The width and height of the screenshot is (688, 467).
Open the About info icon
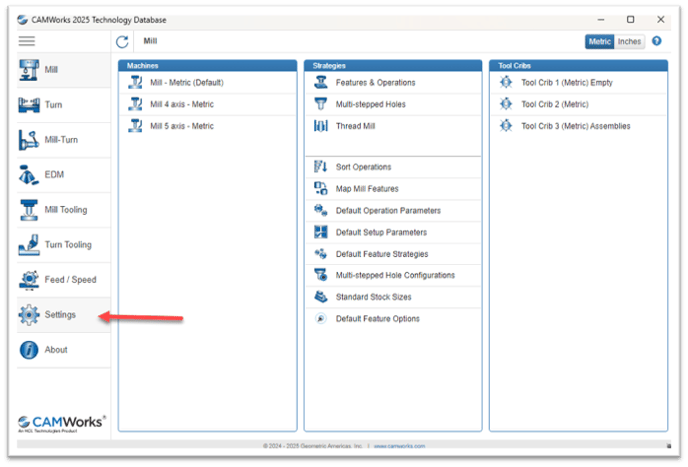click(29, 350)
